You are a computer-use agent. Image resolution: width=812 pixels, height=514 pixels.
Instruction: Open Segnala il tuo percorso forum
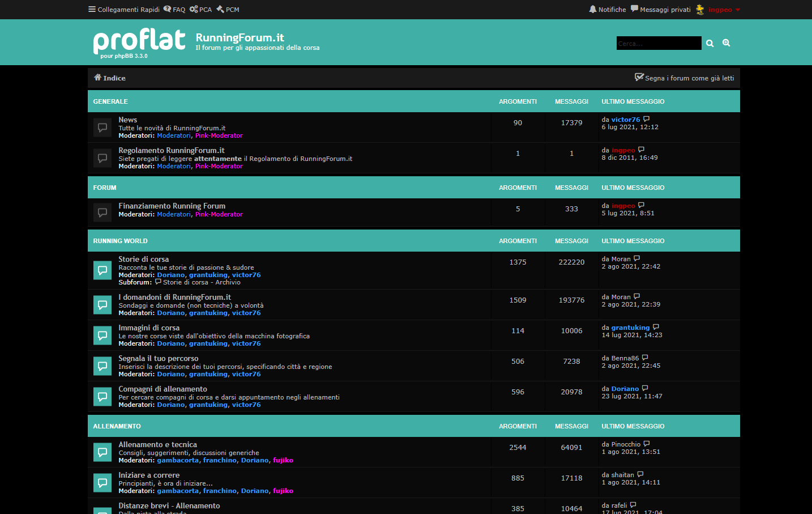coord(159,358)
